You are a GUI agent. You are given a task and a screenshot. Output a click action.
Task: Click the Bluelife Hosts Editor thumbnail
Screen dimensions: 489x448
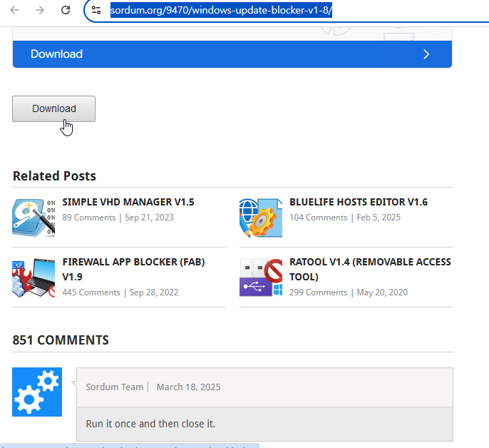[x=261, y=218]
